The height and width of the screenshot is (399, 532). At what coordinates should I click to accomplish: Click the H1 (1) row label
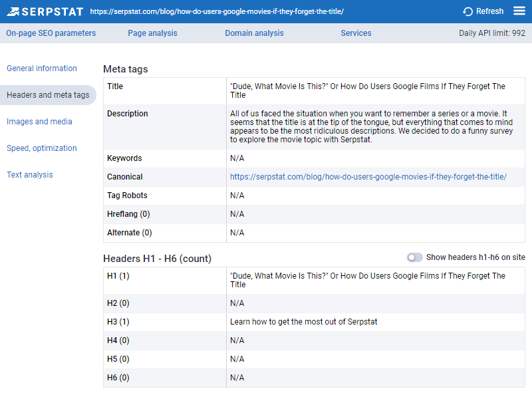tap(118, 276)
